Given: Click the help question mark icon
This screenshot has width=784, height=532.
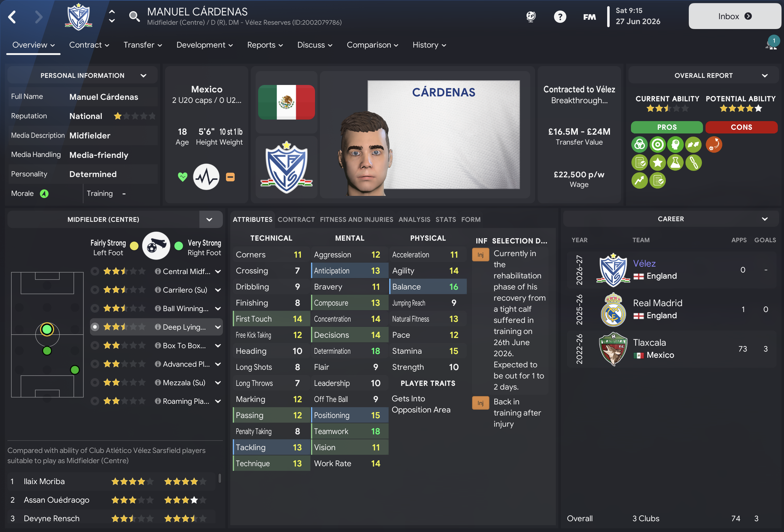Looking at the screenshot, I should [x=560, y=16].
